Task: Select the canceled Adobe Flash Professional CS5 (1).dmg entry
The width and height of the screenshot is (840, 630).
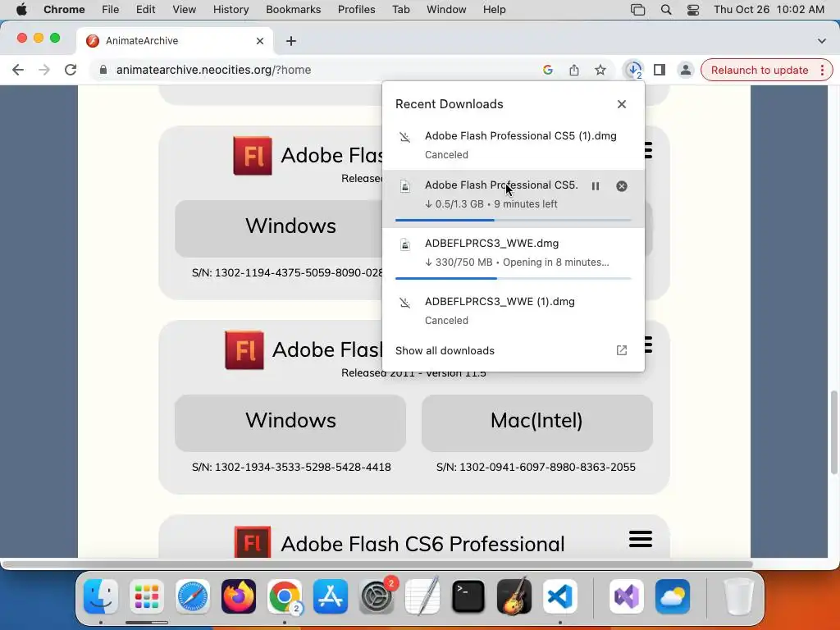Action: (514, 145)
